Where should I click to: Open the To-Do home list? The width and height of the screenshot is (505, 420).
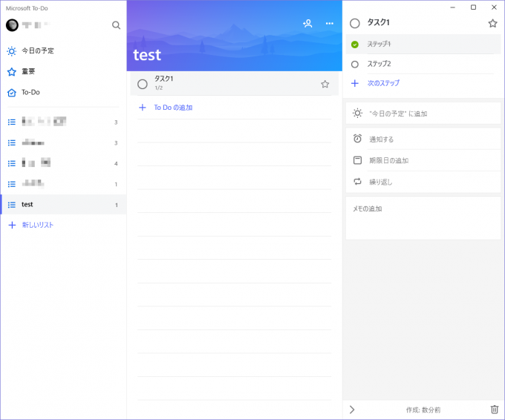[x=63, y=92]
